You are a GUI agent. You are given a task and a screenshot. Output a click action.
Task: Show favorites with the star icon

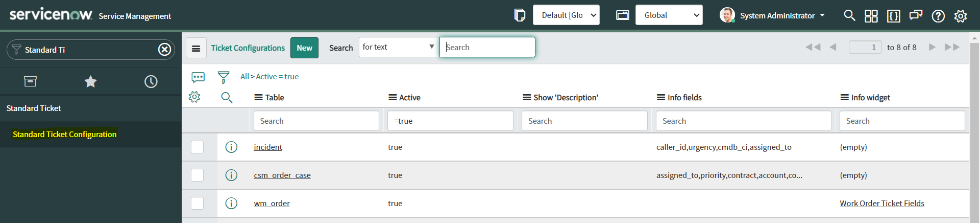[x=90, y=81]
